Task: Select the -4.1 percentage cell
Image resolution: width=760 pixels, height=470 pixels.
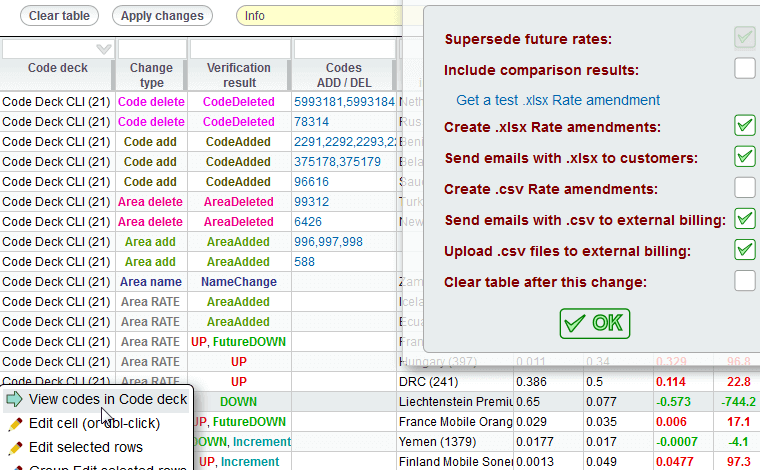Action: (737, 442)
